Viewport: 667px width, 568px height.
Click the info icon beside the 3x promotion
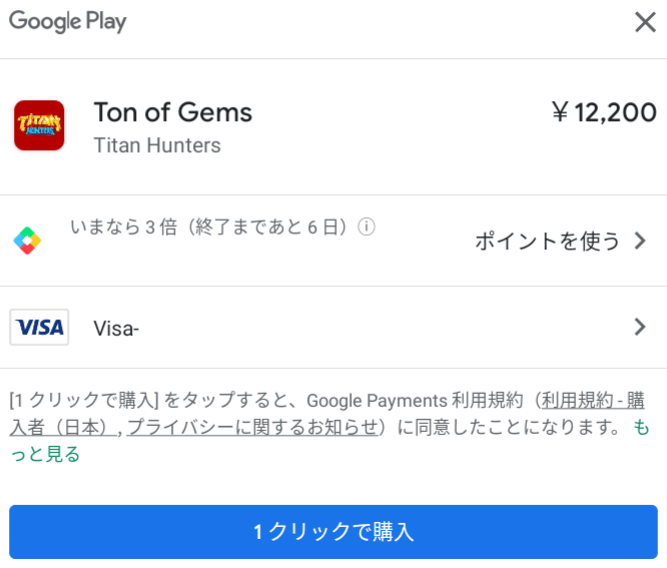367,227
